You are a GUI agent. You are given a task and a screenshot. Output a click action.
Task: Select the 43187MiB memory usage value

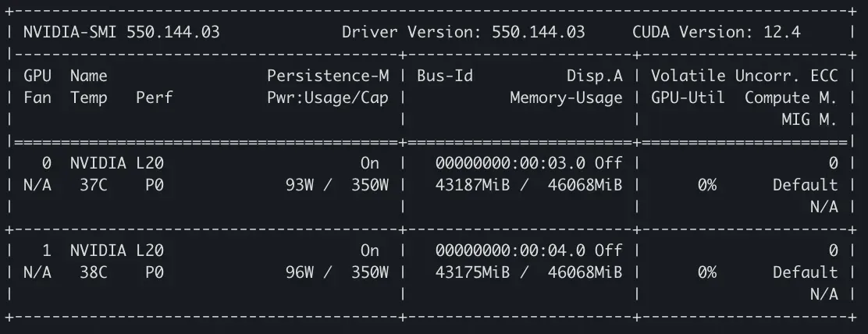pyautogui.click(x=472, y=185)
